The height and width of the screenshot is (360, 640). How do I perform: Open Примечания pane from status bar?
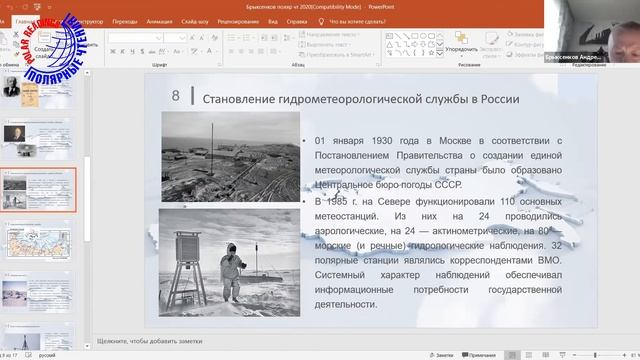(x=478, y=355)
